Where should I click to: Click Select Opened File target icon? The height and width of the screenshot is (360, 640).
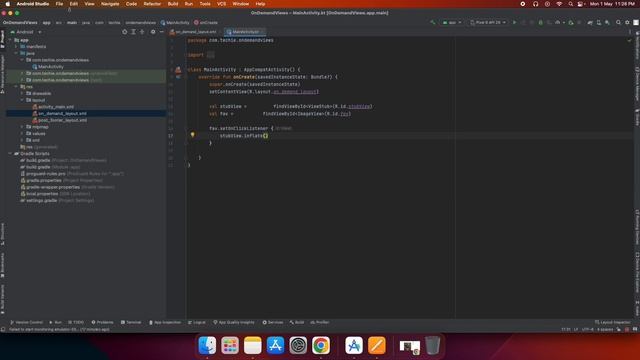[124, 32]
